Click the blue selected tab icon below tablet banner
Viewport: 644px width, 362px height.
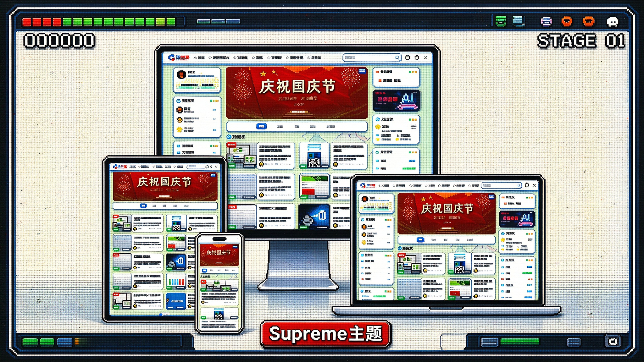tap(143, 206)
